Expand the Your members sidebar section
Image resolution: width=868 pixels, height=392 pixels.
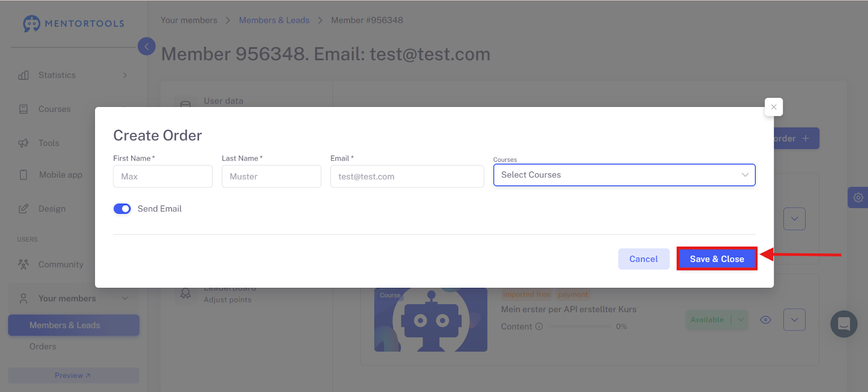[x=74, y=299]
